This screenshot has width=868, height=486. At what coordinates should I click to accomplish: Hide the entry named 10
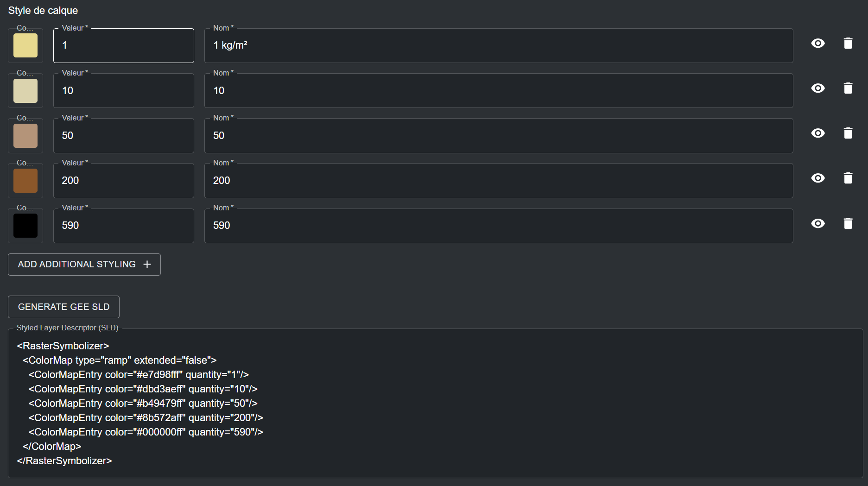point(818,88)
